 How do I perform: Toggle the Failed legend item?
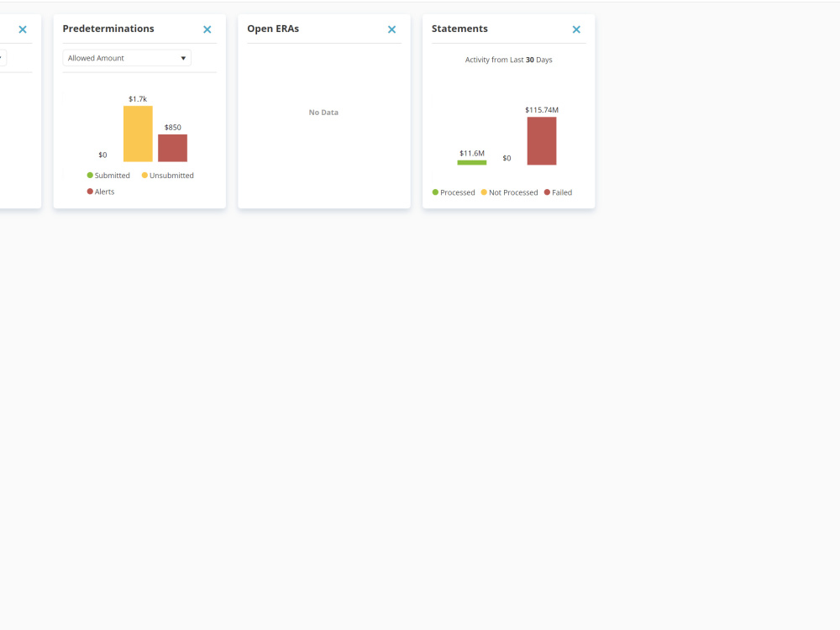(558, 192)
